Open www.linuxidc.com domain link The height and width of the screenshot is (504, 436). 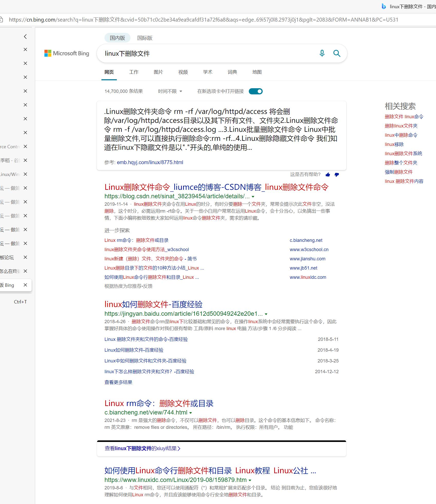coord(308,277)
